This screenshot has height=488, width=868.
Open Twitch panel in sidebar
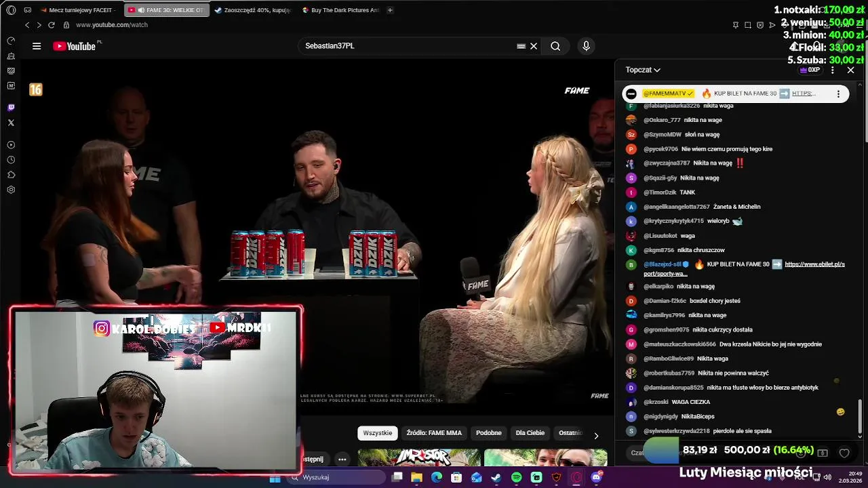point(11,108)
